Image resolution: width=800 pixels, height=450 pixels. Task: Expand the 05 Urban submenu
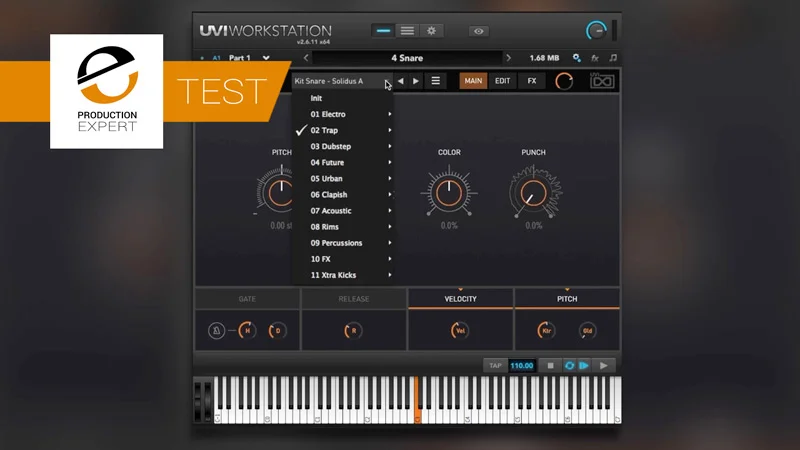click(x=342, y=179)
